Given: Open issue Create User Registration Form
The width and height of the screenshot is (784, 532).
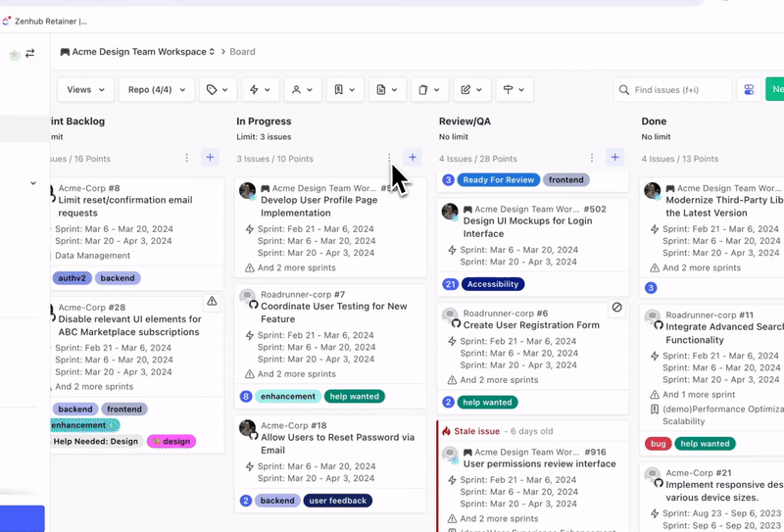Looking at the screenshot, I should [531, 325].
